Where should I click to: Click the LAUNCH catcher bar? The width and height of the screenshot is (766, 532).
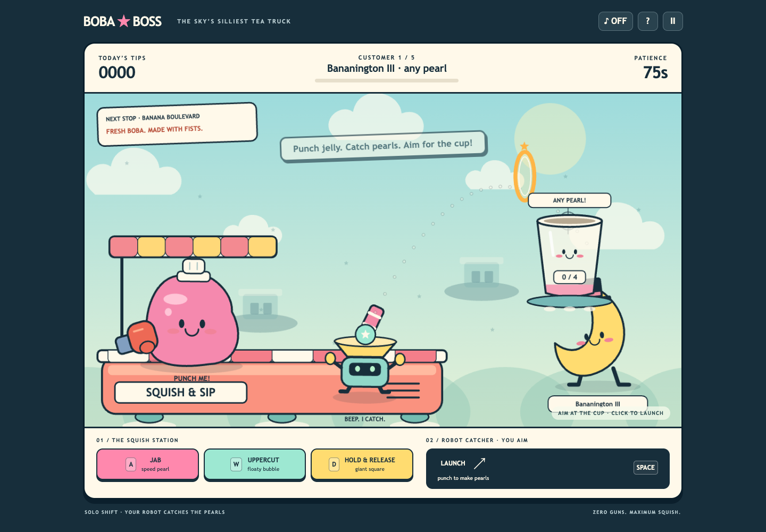pyautogui.click(x=548, y=469)
